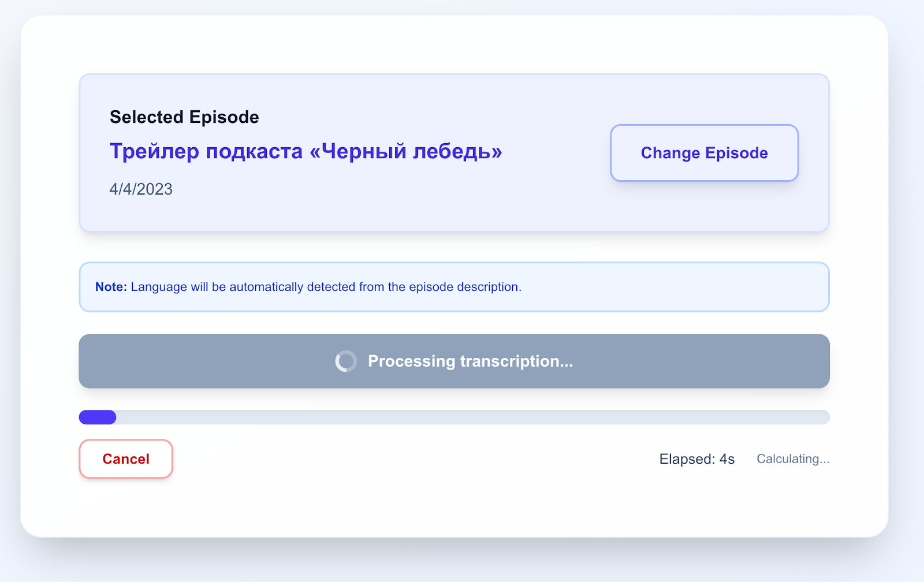Click the Processing transcription status bar
This screenshot has width=924, height=582.
tap(454, 361)
